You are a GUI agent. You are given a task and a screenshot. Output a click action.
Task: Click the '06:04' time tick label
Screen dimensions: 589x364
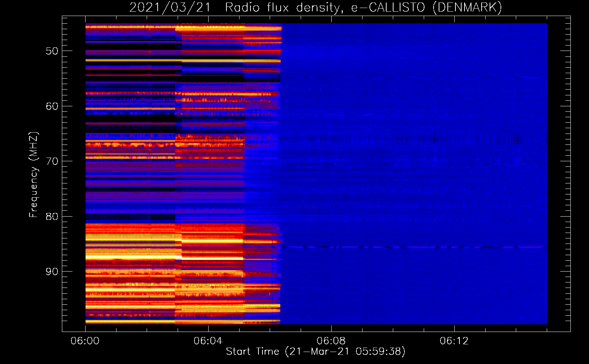tap(208, 341)
